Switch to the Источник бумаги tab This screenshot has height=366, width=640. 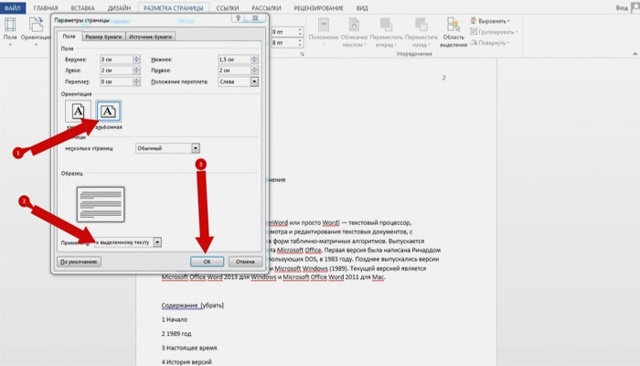[x=151, y=36]
